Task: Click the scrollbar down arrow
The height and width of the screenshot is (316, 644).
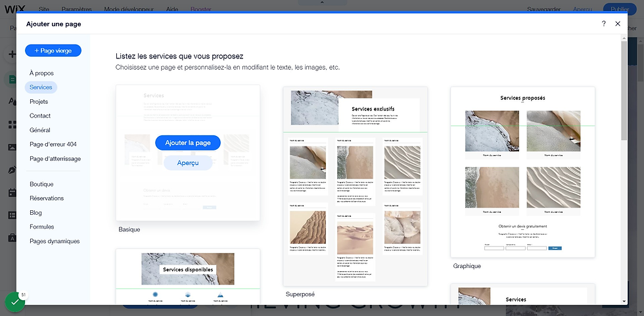Action: coord(624,302)
